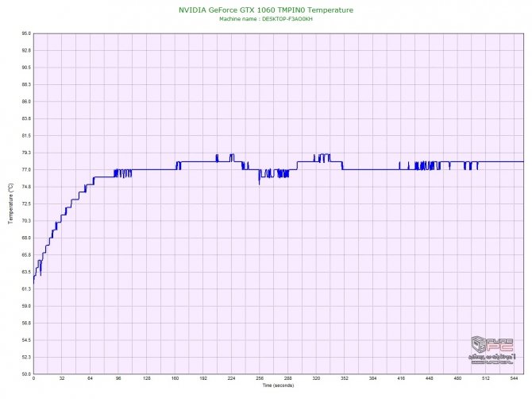The image size is (532, 399).
Task: Click the chart title "NVIDIA GeForce GTX 1060 TMPIN0 Temperature"
Action: click(266, 10)
